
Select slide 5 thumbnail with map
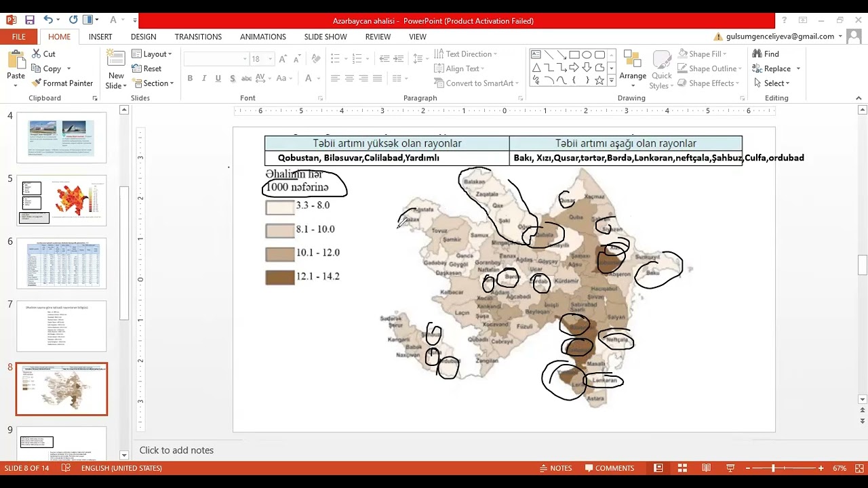[62, 201]
